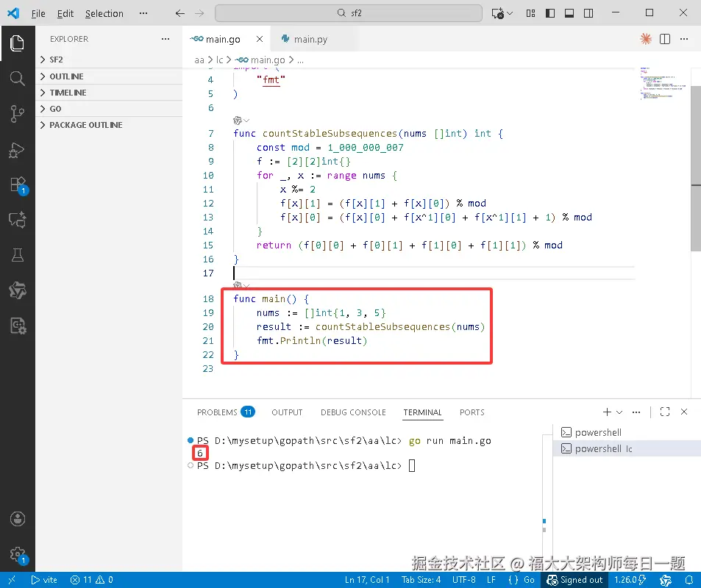The width and height of the screenshot is (701, 588).
Task: Toggle Secondary Side Bar visibility
Action: tap(588, 13)
